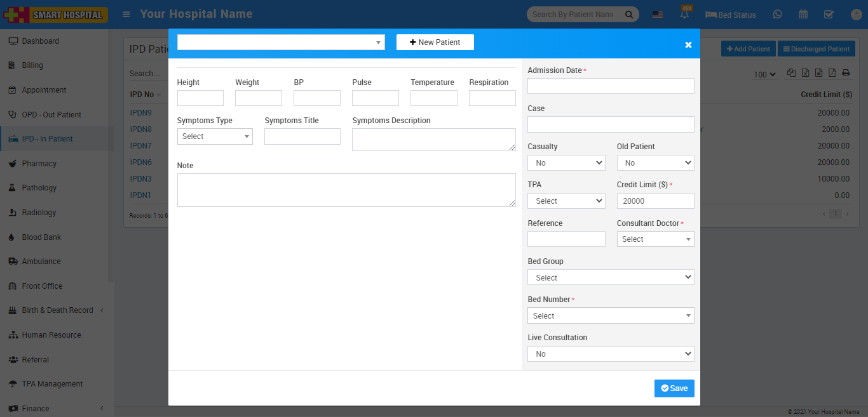Click the New Patient button
Image resolution: width=868 pixels, height=417 pixels.
pyautogui.click(x=435, y=43)
